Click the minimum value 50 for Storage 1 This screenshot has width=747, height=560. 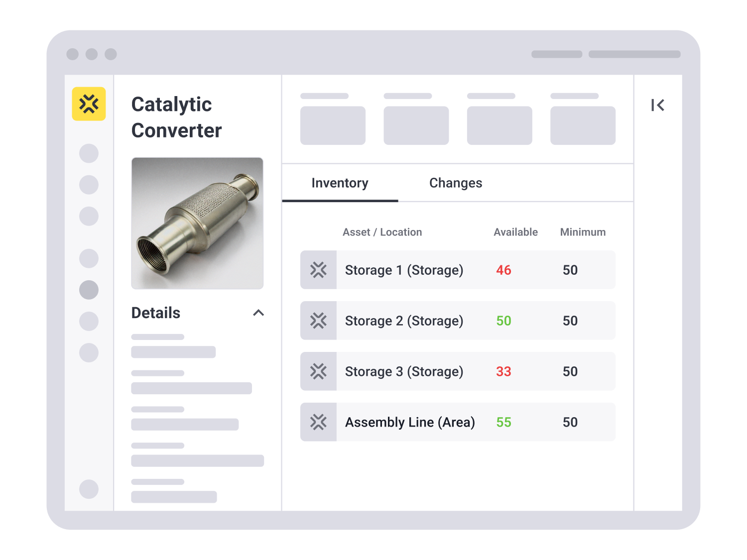(570, 270)
